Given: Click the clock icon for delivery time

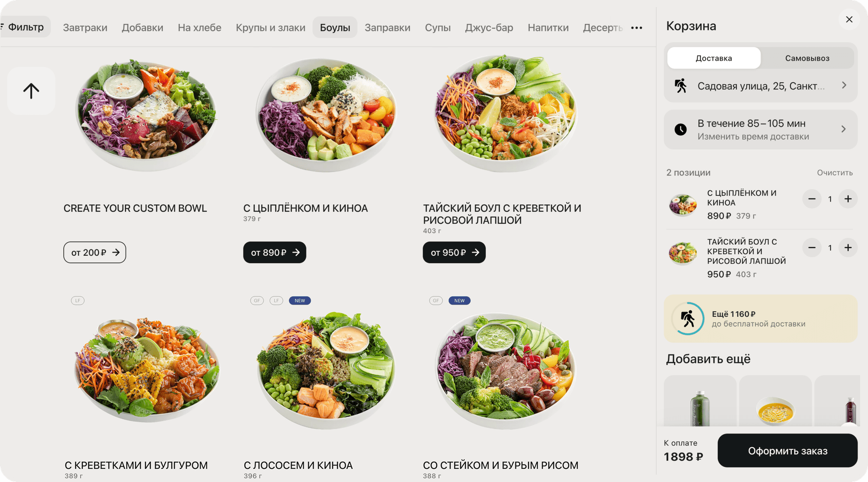Looking at the screenshot, I should pyautogui.click(x=681, y=130).
